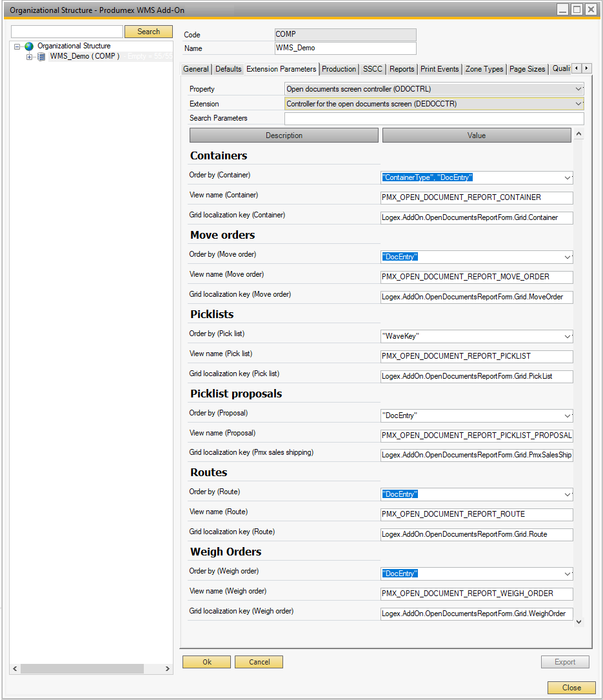This screenshot has height=700, width=603.
Task: Open the Order by (Pick list) dropdown
Action: (x=567, y=336)
